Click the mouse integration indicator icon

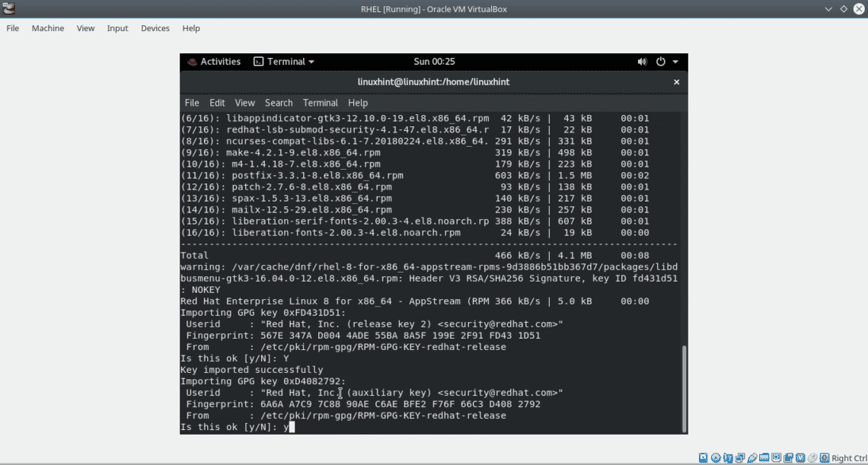coord(812,457)
